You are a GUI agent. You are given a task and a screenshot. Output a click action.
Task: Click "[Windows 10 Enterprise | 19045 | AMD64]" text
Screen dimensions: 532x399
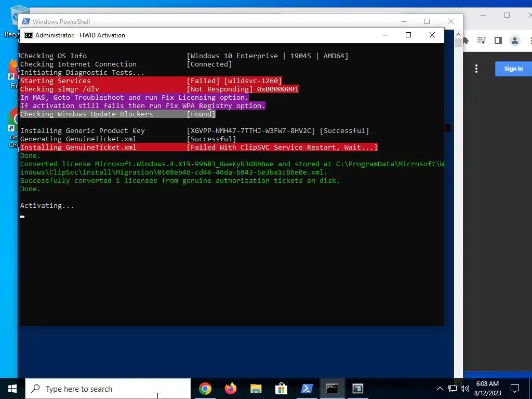point(268,56)
